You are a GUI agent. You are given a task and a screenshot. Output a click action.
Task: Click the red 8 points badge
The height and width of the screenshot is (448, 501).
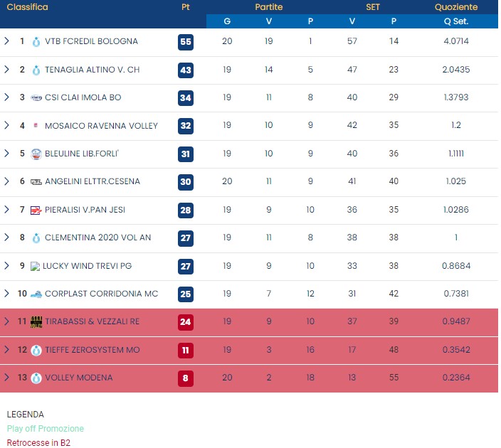[x=186, y=378]
